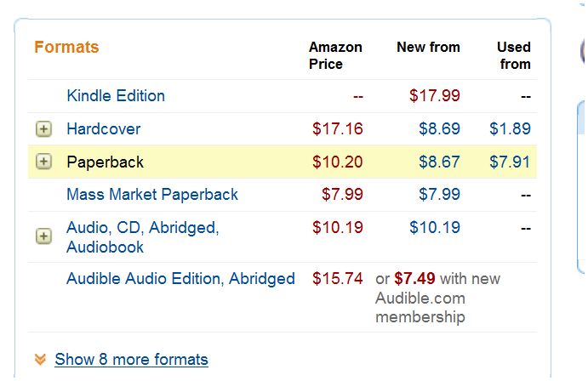Open Show 8 more formats link
Screen dimensions: 588x381
131,360
